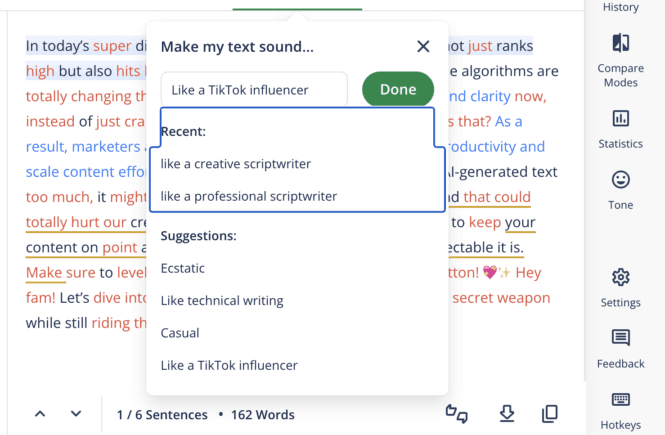Screen dimensions: 665x435
Task: Select recent 'like a creative scriptwriter'
Action: coord(236,164)
